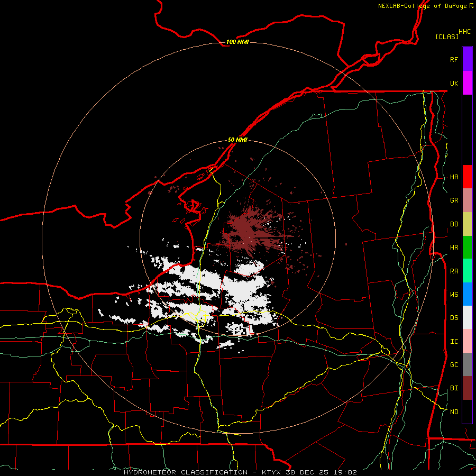Image resolution: width=476 pixels, height=476 pixels.
Task: Click the BD legend label
Action: pyautogui.click(x=454, y=224)
